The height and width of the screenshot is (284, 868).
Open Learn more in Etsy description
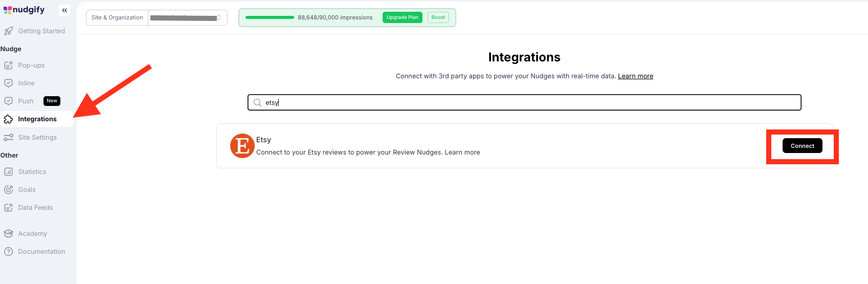(x=462, y=152)
